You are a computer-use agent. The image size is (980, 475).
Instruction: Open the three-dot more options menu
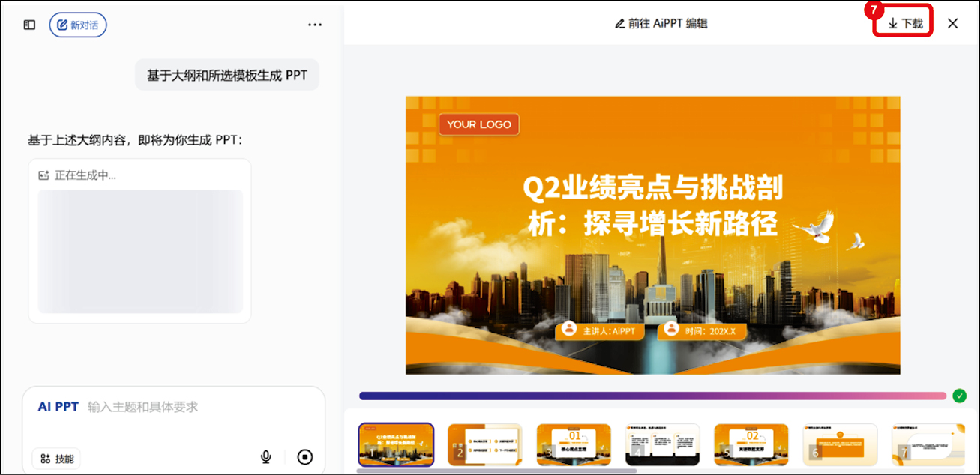(315, 25)
